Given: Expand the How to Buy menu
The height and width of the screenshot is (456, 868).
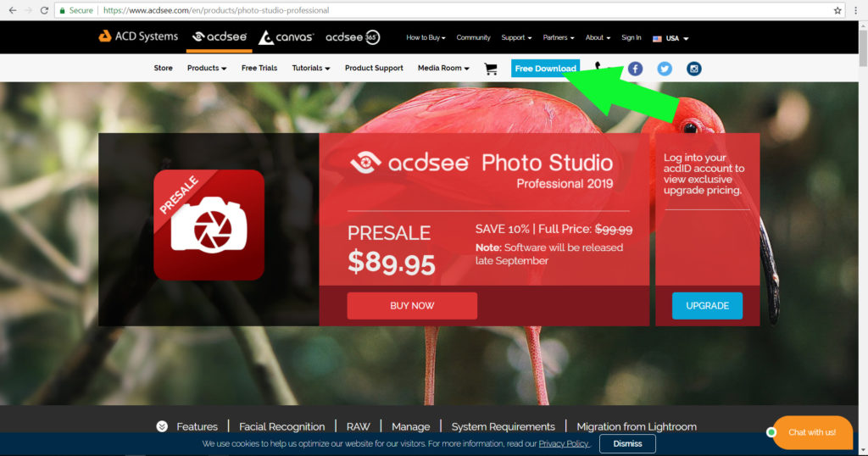Looking at the screenshot, I should tap(426, 37).
